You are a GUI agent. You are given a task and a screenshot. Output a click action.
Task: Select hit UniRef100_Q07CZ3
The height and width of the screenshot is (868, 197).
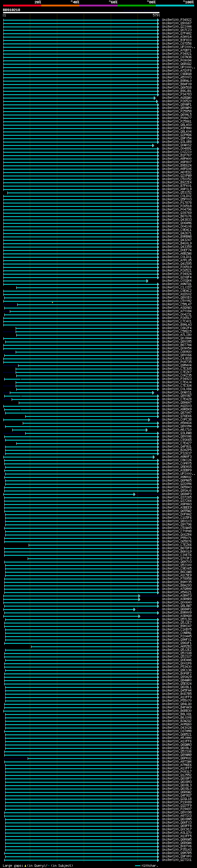point(176,30)
